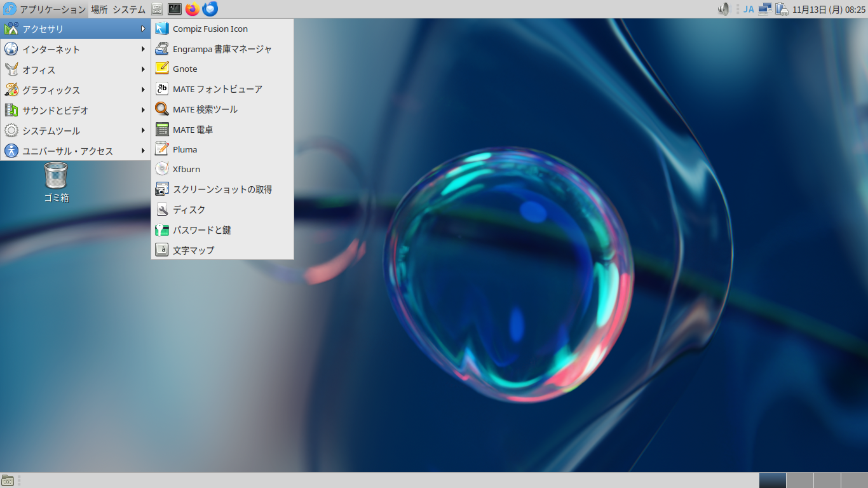This screenshot has height=488, width=868.
Task: Click the removable drive tray icon
Action: (x=782, y=9)
